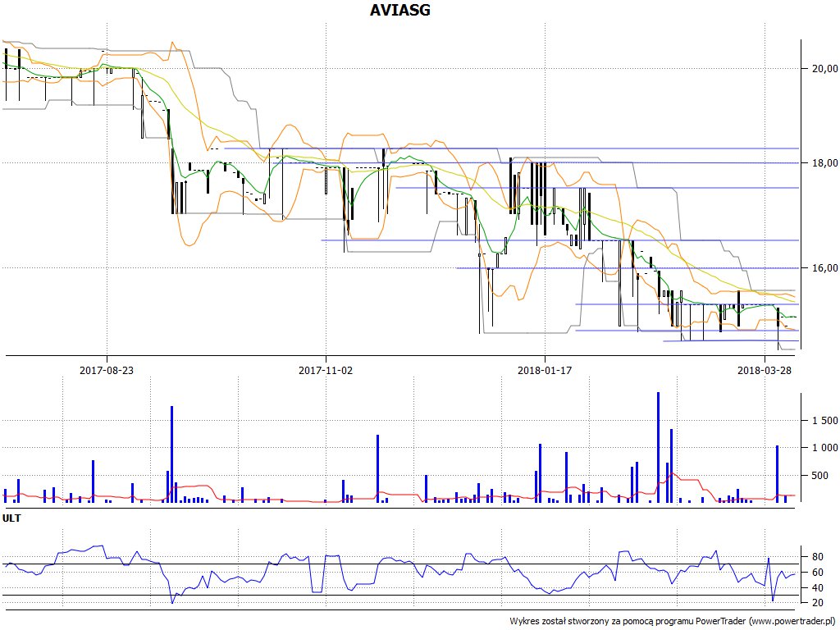
Task: Select the 2017-11-02 date label
Action: coord(326,370)
